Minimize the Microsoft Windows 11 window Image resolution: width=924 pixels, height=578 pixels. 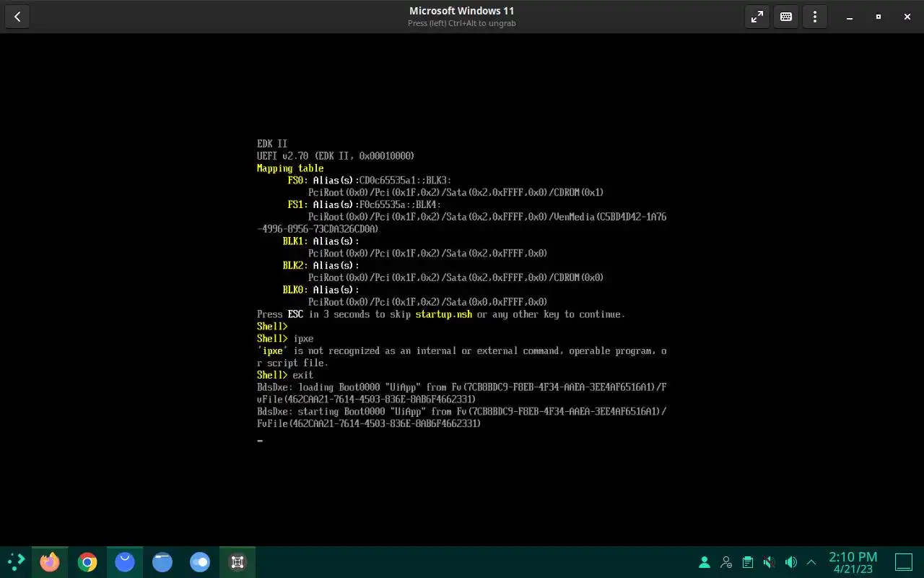point(850,17)
